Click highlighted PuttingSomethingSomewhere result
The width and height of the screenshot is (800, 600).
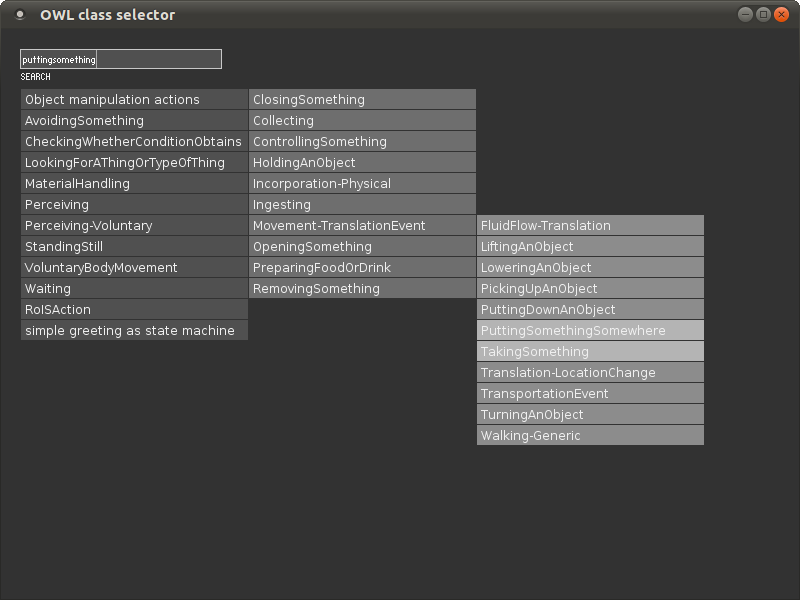(x=590, y=330)
